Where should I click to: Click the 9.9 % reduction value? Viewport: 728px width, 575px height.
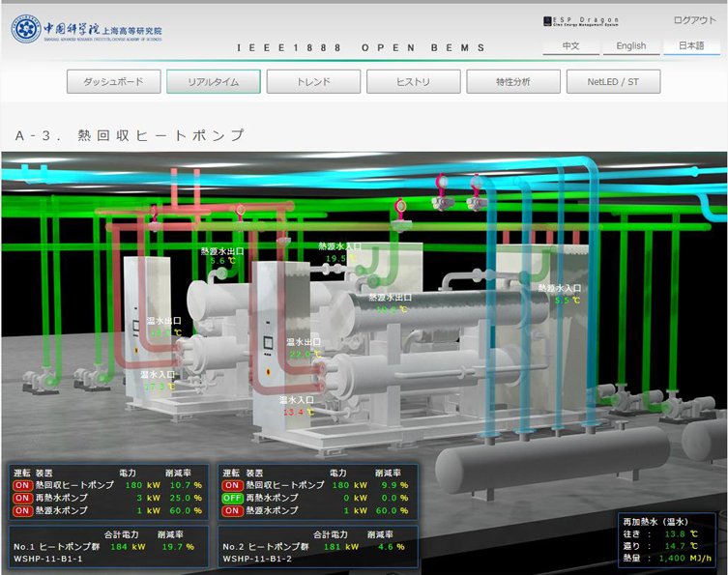[x=395, y=485]
